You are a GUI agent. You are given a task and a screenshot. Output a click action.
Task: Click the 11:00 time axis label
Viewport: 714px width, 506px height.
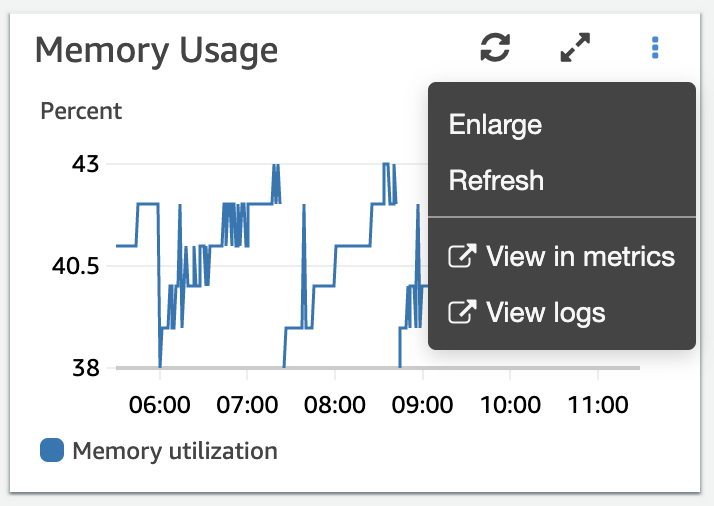click(597, 405)
